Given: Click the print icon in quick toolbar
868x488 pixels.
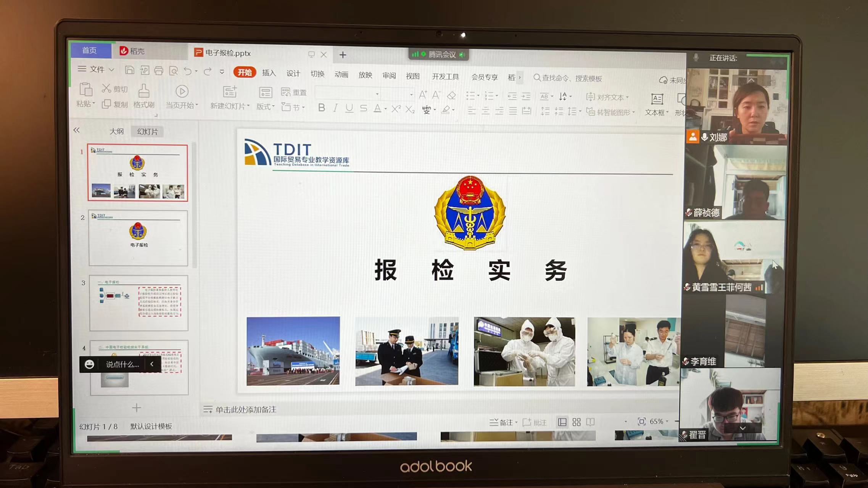Looking at the screenshot, I should pyautogui.click(x=159, y=71).
